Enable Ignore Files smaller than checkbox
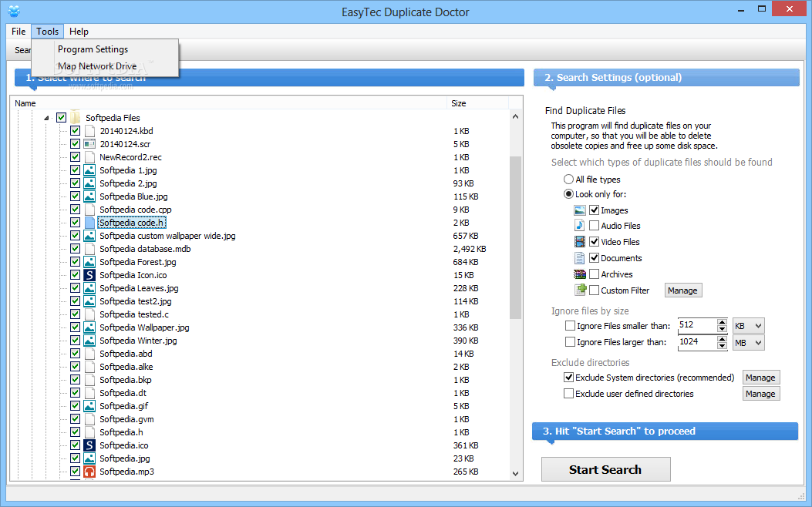The image size is (812, 507). pyautogui.click(x=570, y=325)
